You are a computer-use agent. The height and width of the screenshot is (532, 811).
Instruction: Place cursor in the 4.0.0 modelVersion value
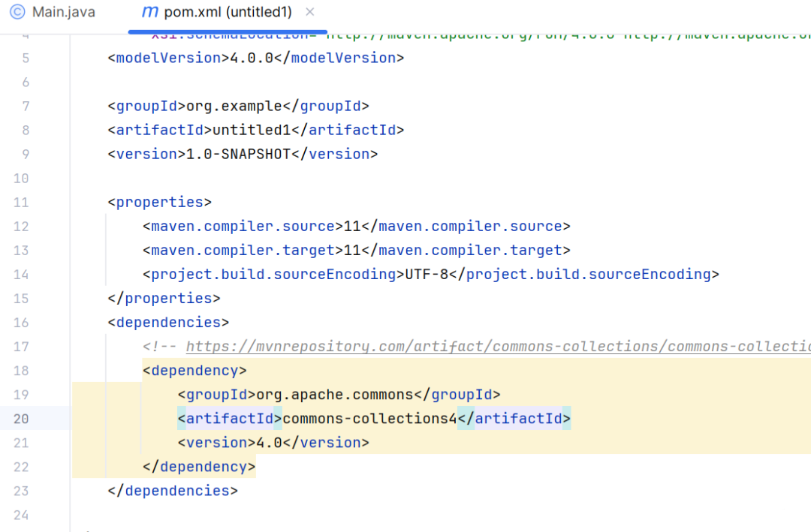point(252,58)
